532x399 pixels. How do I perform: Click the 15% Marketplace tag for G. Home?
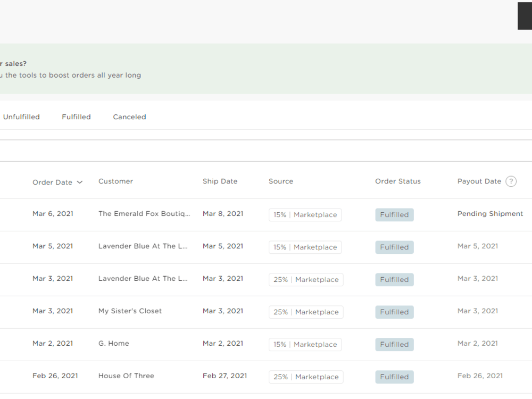click(x=305, y=344)
